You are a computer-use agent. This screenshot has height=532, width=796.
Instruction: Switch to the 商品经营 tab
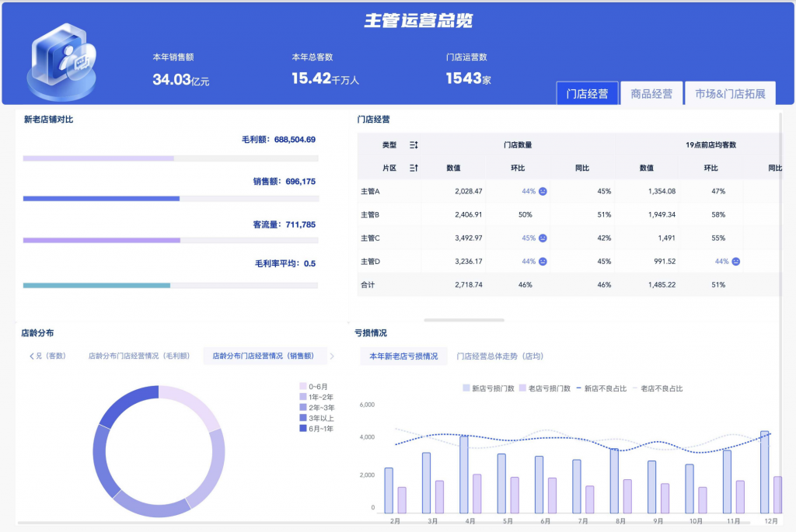pos(651,93)
